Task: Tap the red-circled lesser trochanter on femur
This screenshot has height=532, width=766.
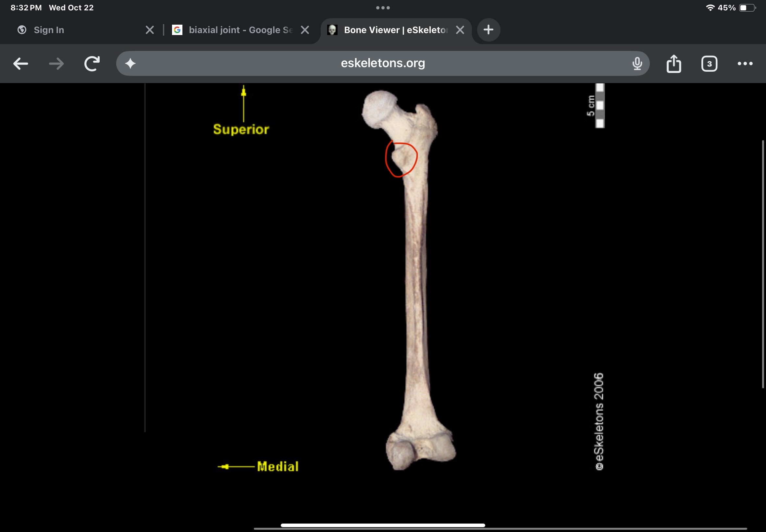Action: [x=401, y=159]
